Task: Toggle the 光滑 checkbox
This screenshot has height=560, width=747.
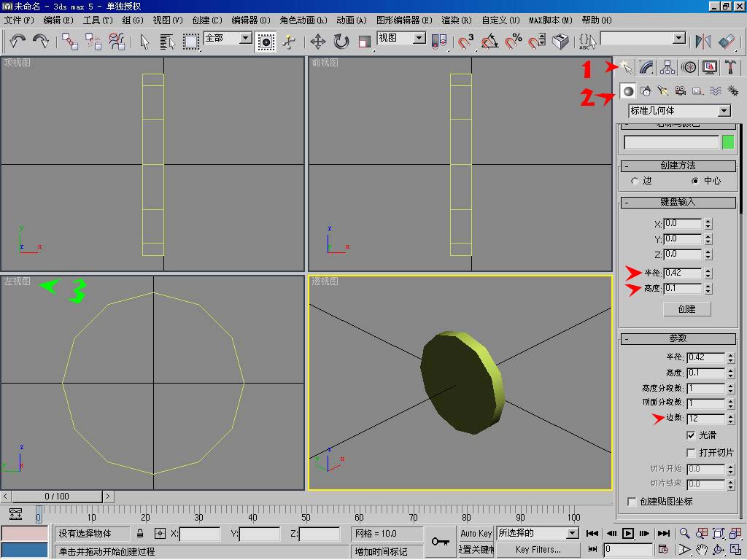Action: coord(692,435)
